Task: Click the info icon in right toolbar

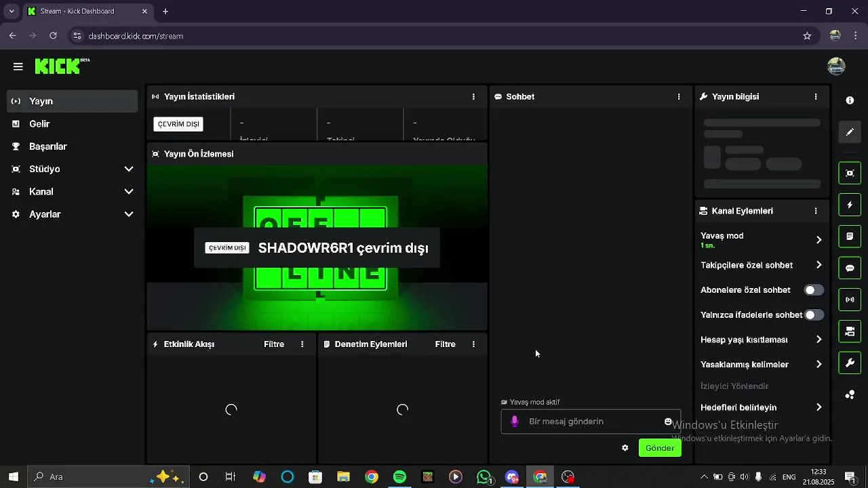Action: tap(850, 100)
